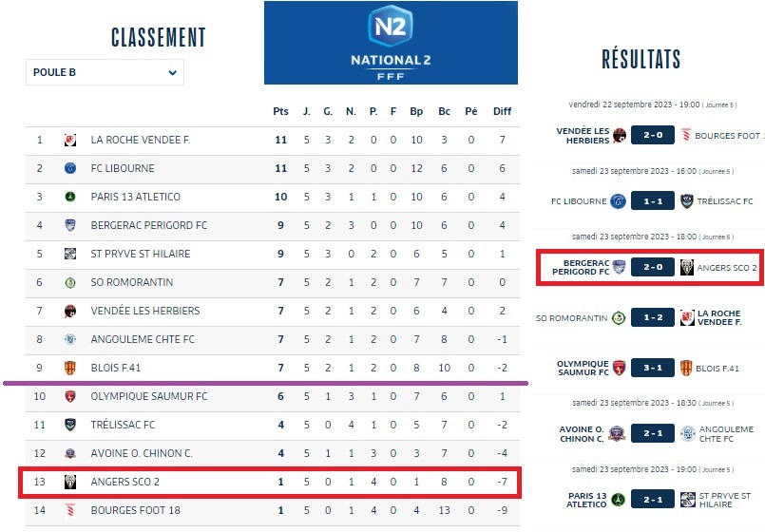This screenshot has width=765, height=532.
Task: Open the 2-0 Bergerac vs Angers score
Action: [653, 267]
